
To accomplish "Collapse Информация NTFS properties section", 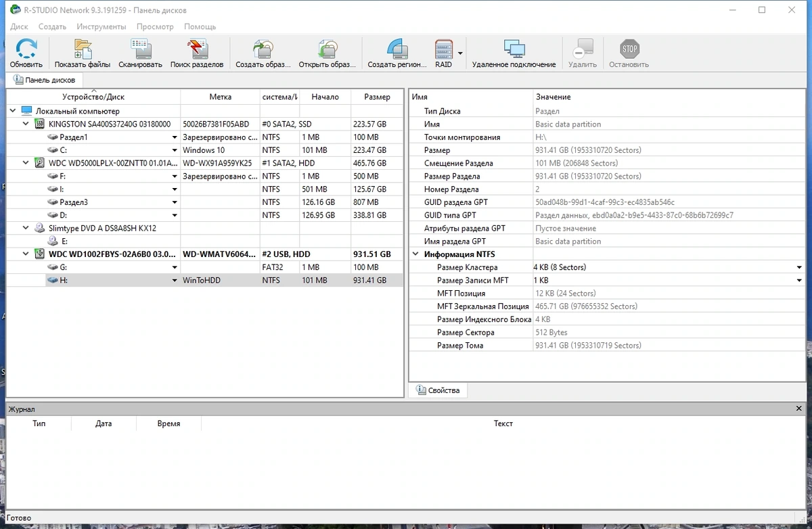I will [x=415, y=254].
